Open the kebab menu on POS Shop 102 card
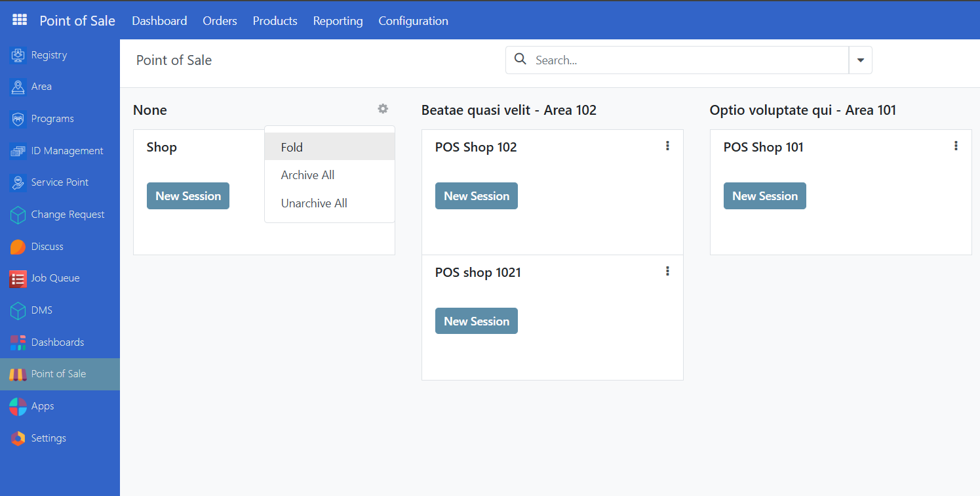The height and width of the screenshot is (496, 980). [667, 146]
